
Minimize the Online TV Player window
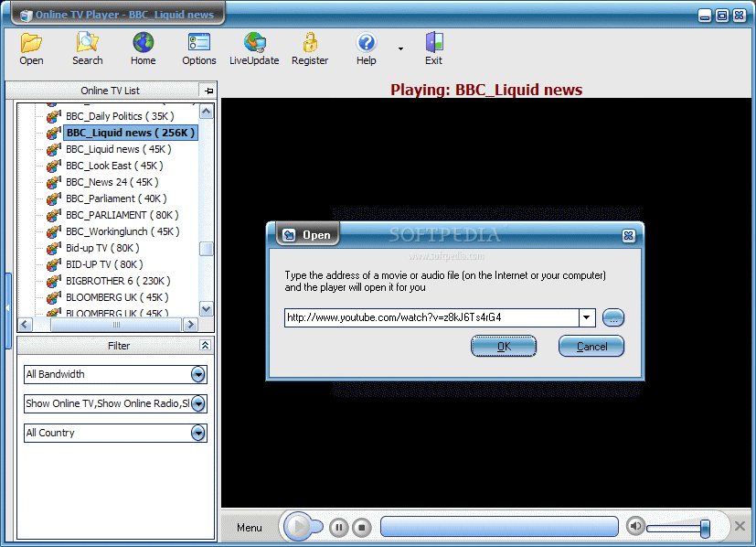(705, 16)
